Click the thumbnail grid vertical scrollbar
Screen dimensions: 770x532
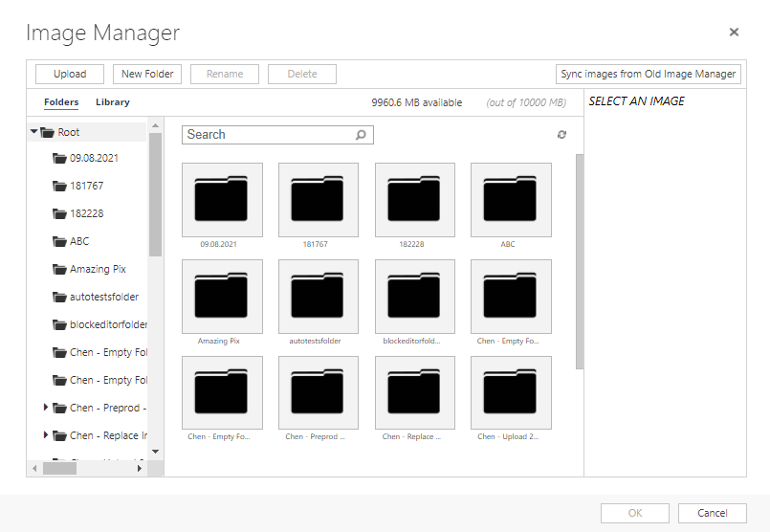pos(580,261)
